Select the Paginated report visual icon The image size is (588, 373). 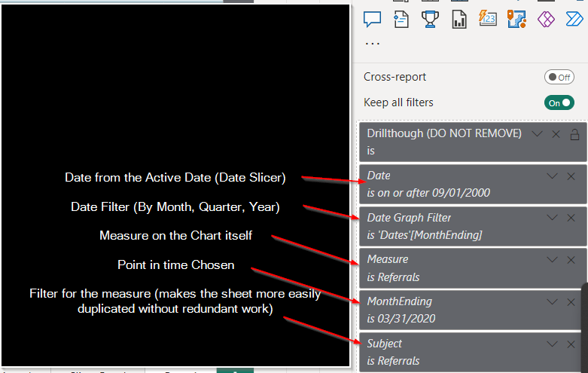coord(459,19)
